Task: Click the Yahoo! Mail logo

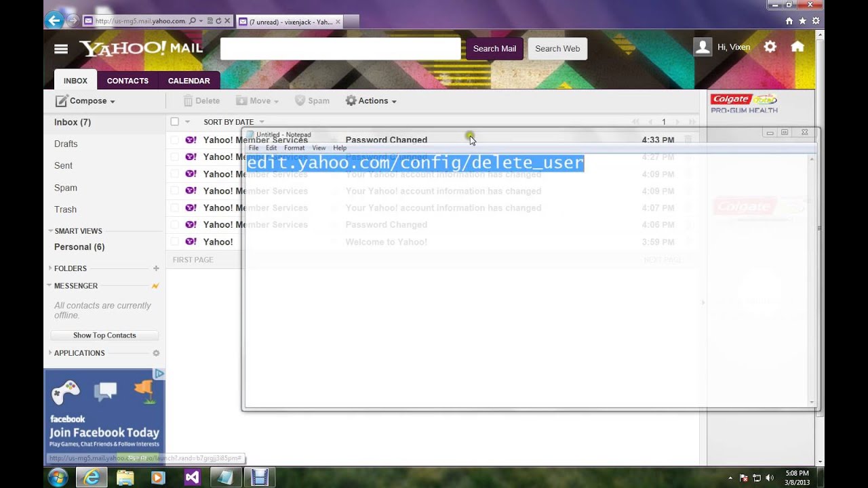Action: point(141,48)
